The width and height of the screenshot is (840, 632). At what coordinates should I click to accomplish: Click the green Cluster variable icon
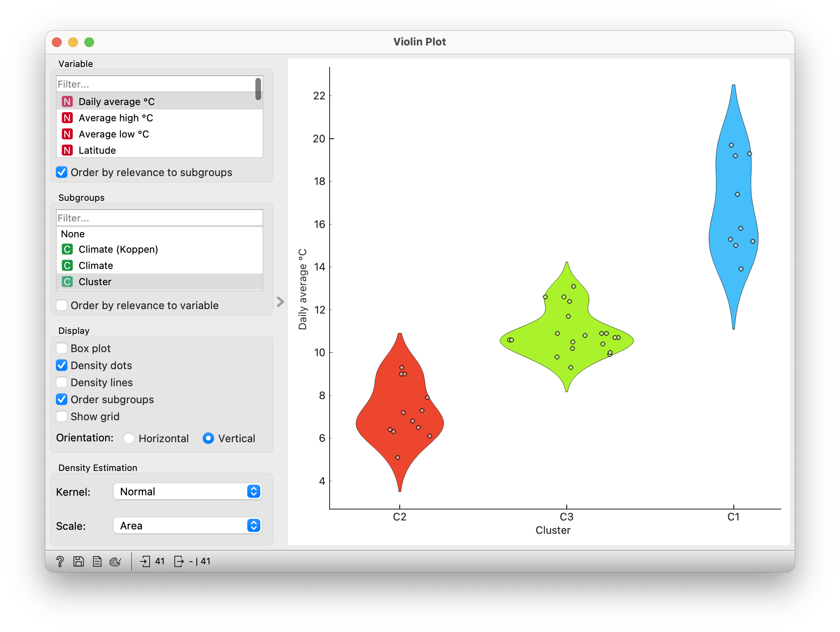coord(67,282)
